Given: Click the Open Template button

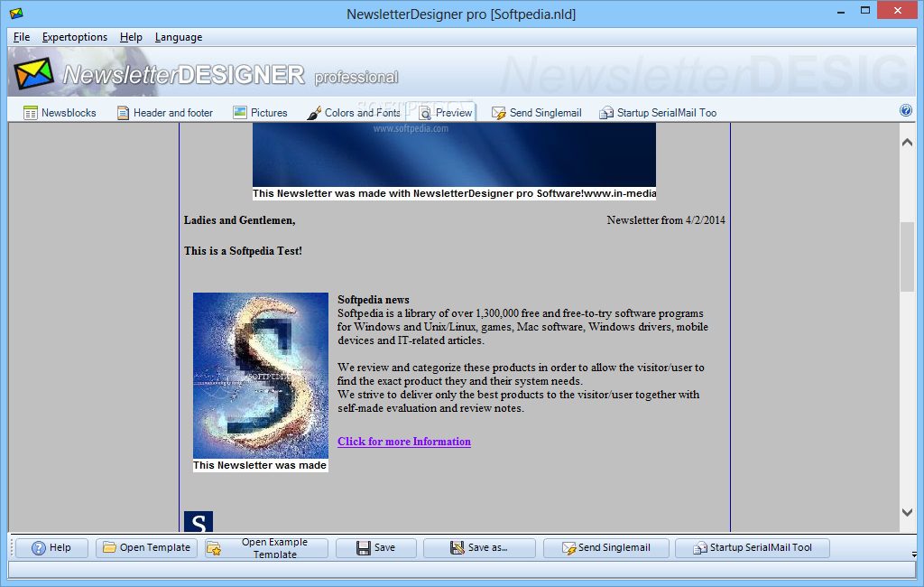Looking at the screenshot, I should [x=146, y=548].
